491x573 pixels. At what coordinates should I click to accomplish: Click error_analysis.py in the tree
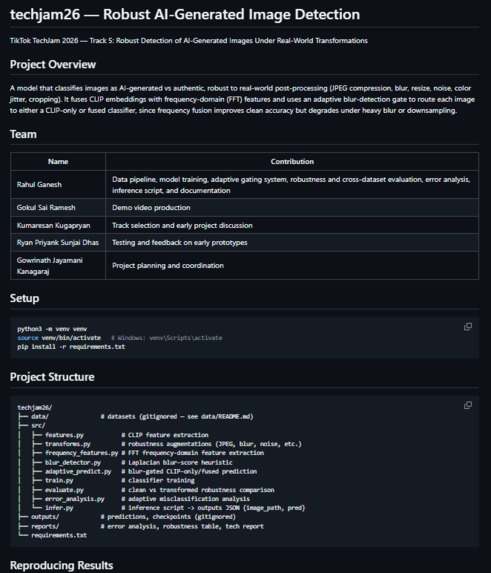[x=75, y=499]
